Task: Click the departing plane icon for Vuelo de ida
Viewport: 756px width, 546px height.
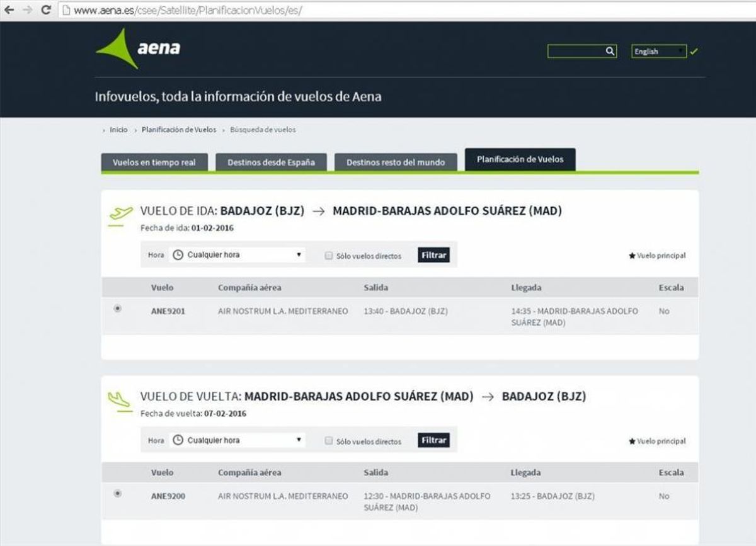Action: click(x=120, y=214)
